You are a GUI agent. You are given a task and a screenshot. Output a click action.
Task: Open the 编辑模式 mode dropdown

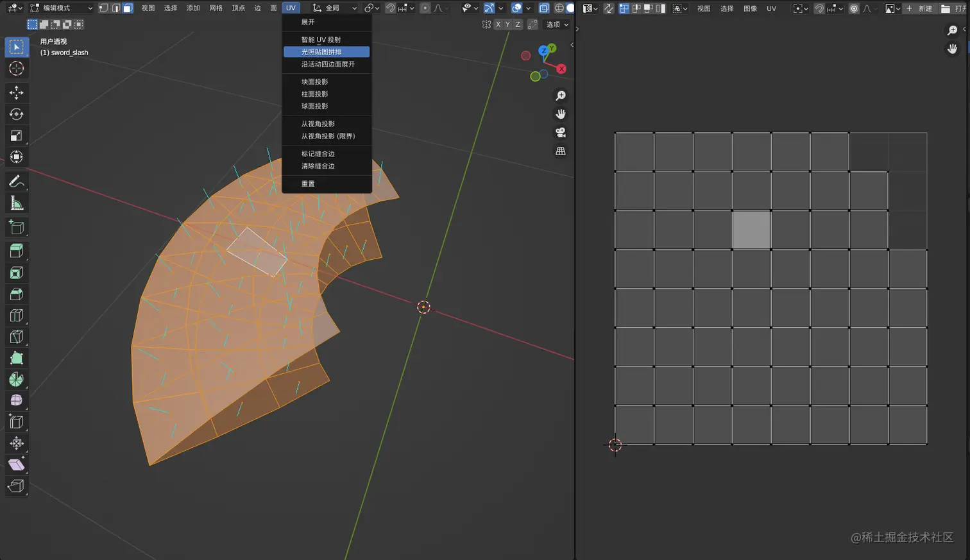[62, 8]
